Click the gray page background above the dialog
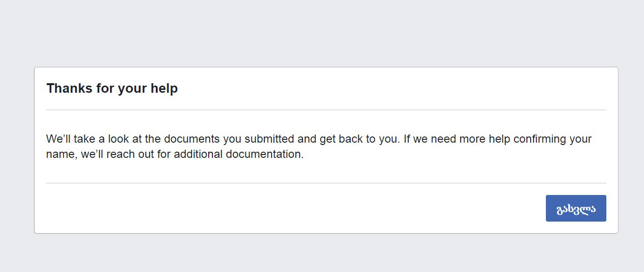The image size is (644, 272). point(322,33)
